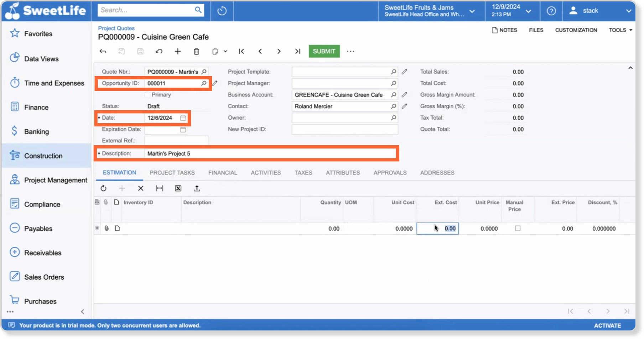Add a new quote record
The height and width of the screenshot is (339, 644).
coord(178,51)
